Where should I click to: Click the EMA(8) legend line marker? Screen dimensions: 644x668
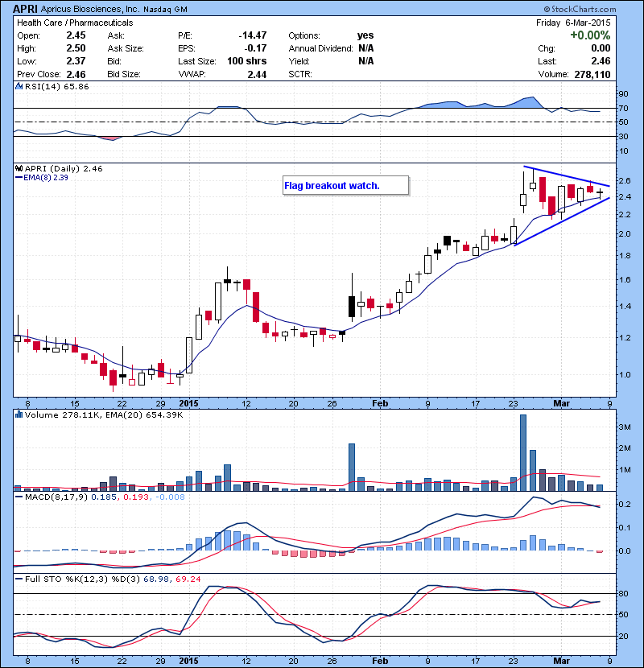(x=19, y=179)
